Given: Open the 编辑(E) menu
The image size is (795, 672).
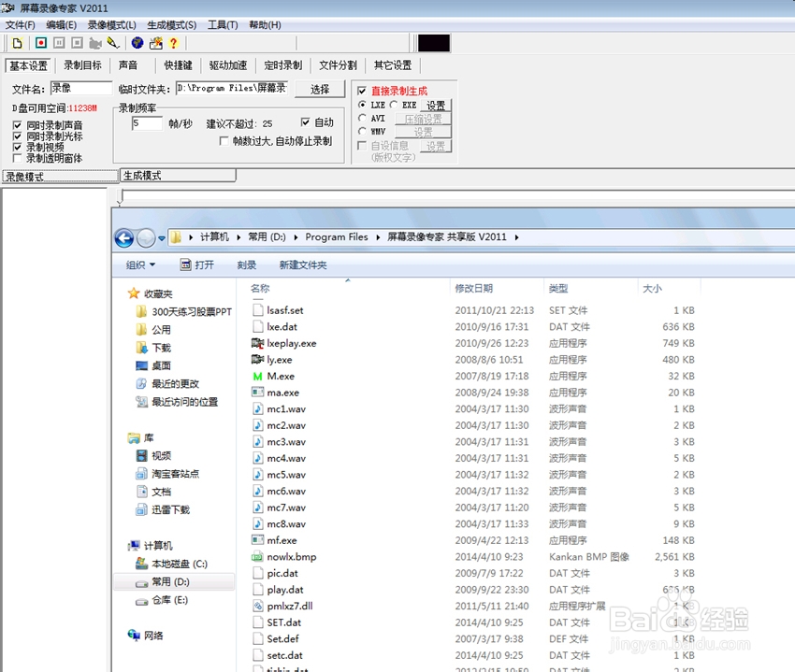Looking at the screenshot, I should [x=62, y=25].
